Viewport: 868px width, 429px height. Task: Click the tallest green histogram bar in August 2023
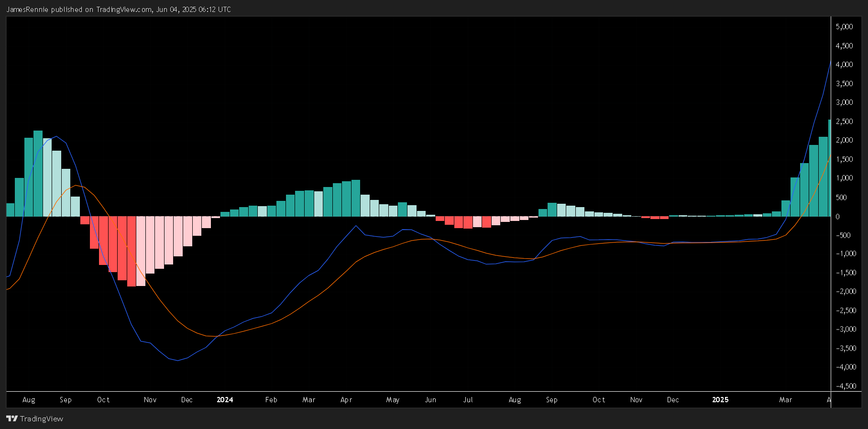click(38, 174)
